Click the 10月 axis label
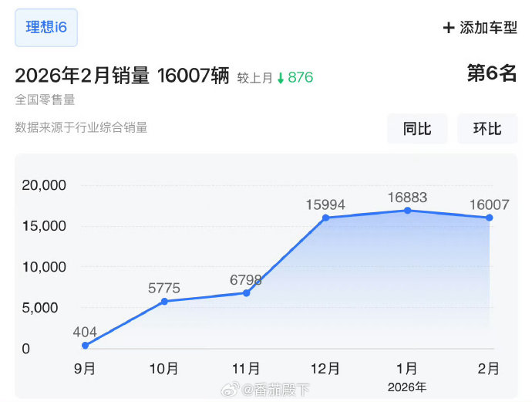Viewport: 532px width, 402px height. coord(164,368)
